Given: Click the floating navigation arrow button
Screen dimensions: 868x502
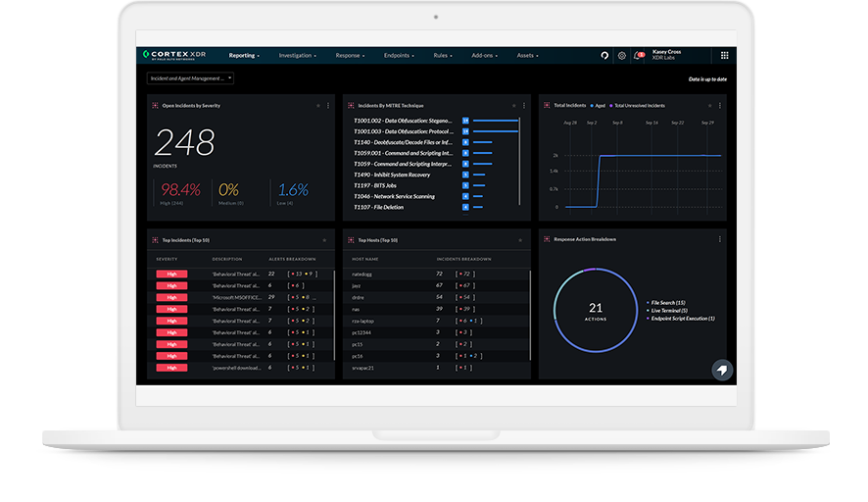Looking at the screenshot, I should pos(721,370).
